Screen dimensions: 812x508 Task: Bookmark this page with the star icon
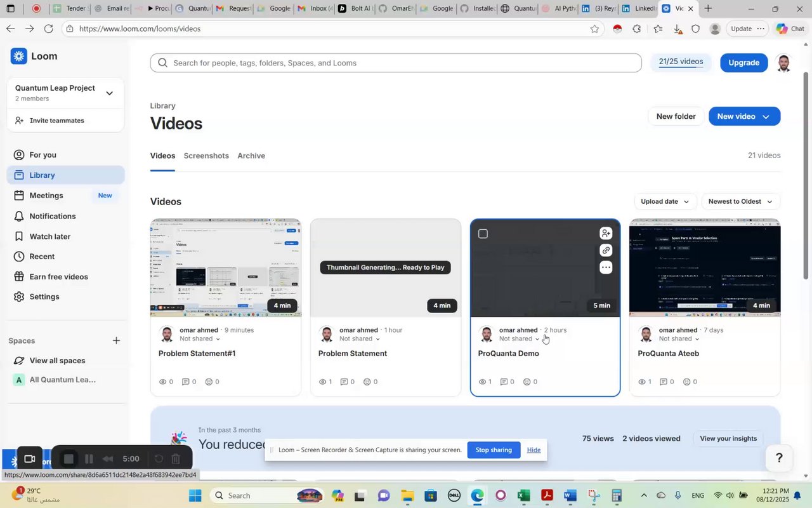pyautogui.click(x=594, y=29)
